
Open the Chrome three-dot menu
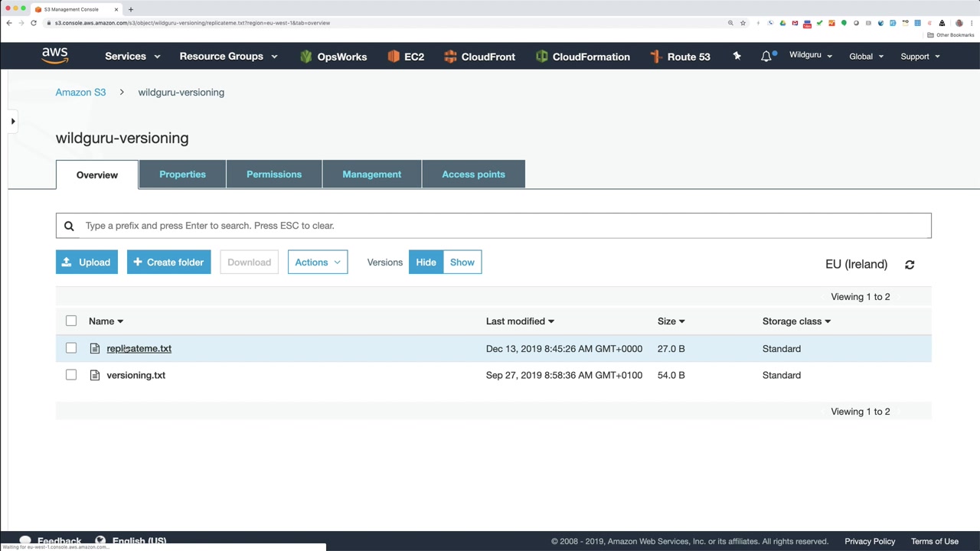[972, 23]
